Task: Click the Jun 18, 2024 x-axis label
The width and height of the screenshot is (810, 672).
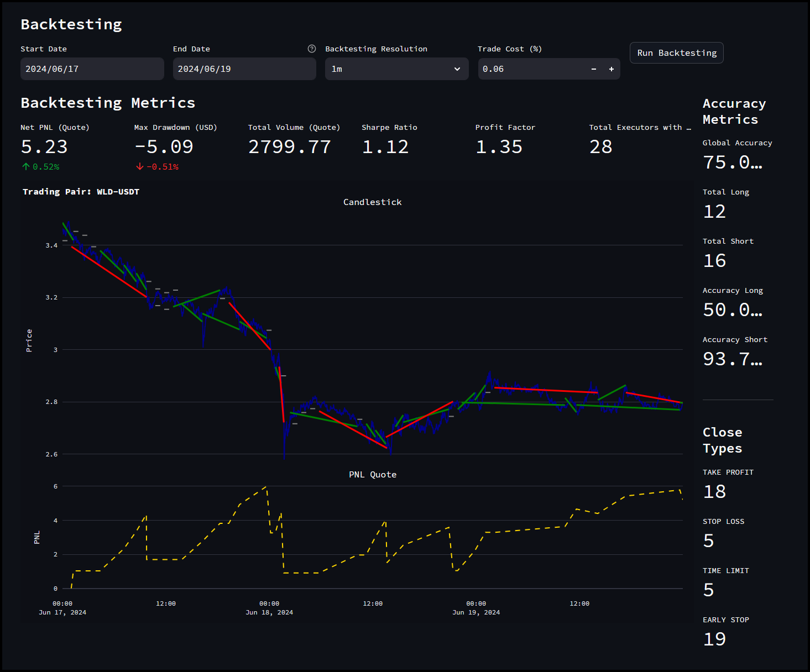Action: (x=269, y=612)
